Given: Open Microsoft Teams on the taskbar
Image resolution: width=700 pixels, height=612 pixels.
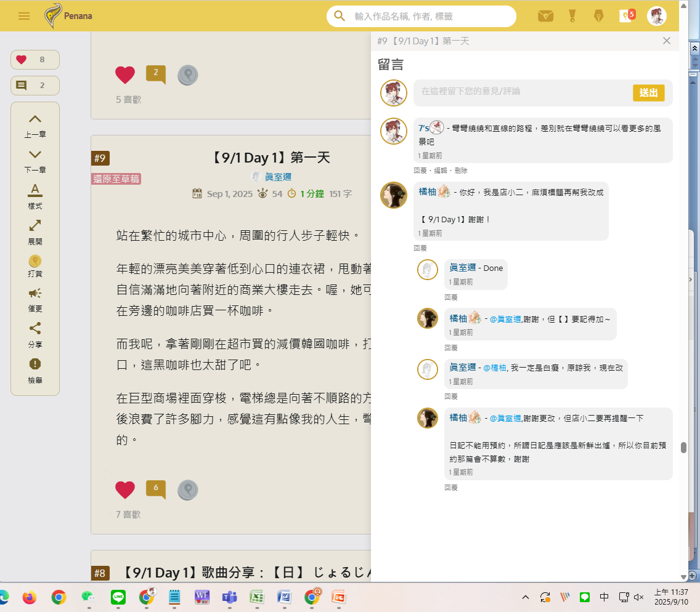Looking at the screenshot, I should [x=229, y=597].
